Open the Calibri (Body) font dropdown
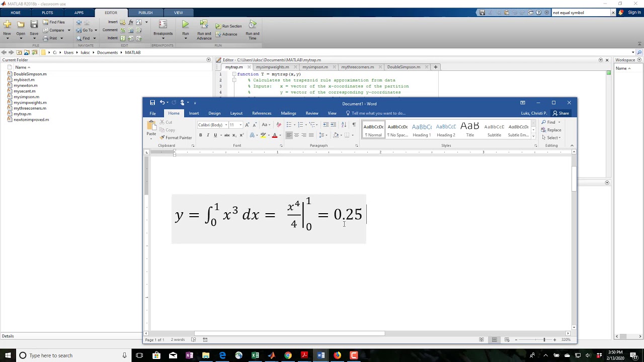The width and height of the screenshot is (644, 362). point(226,125)
